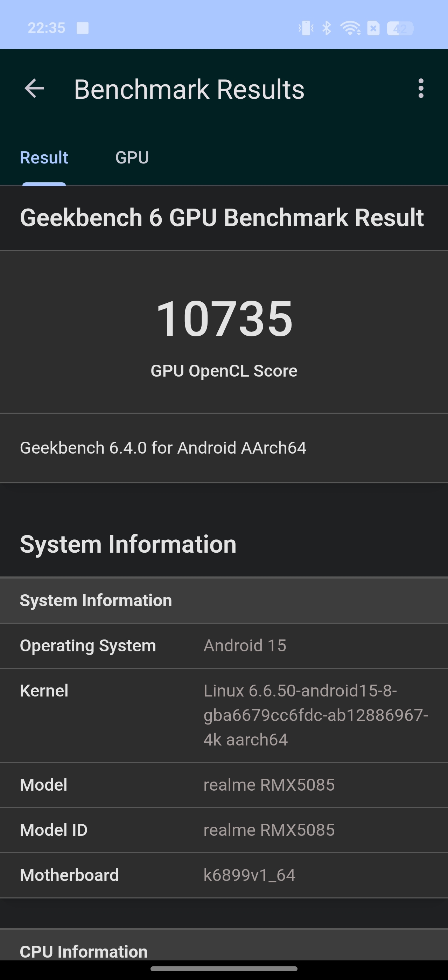The image size is (448, 980).
Task: Tap the Wi-Fi status icon
Action: tap(350, 28)
